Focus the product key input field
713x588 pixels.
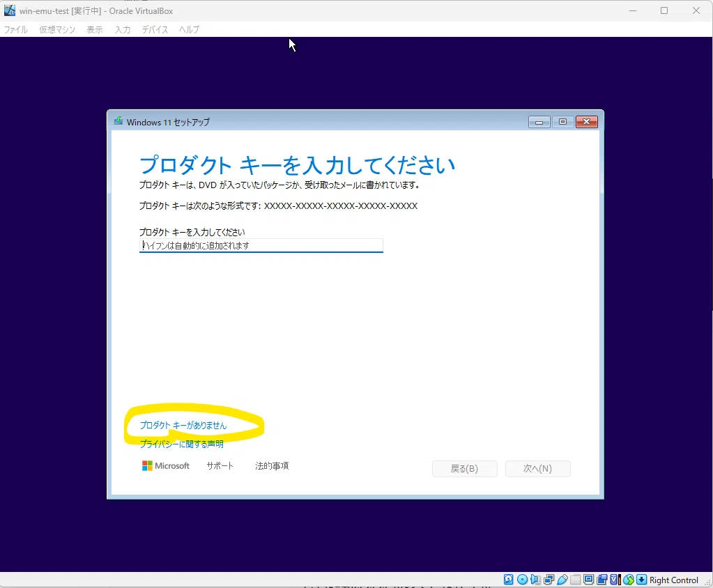tap(261, 245)
